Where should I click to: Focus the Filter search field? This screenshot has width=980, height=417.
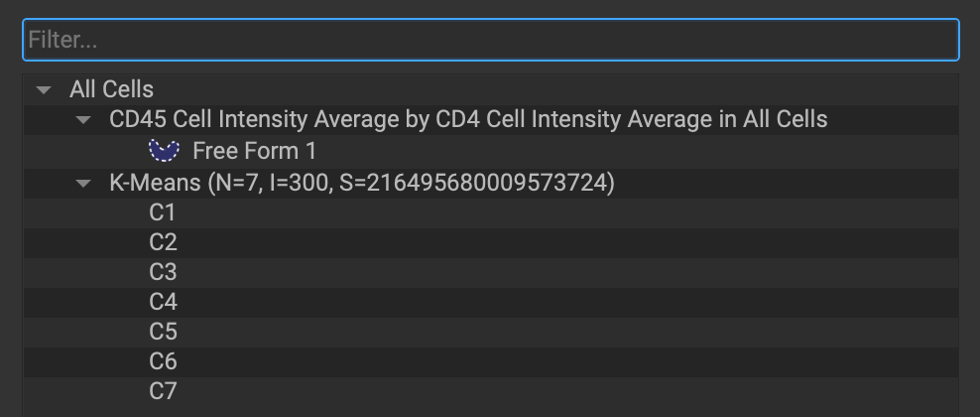click(491, 40)
